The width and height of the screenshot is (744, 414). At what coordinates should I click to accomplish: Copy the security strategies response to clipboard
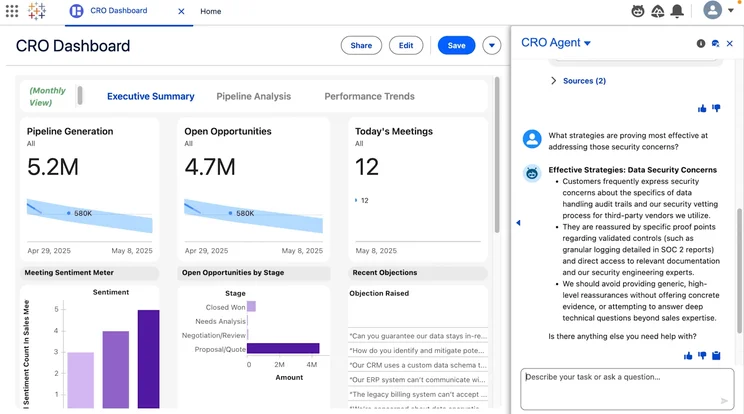click(x=716, y=356)
